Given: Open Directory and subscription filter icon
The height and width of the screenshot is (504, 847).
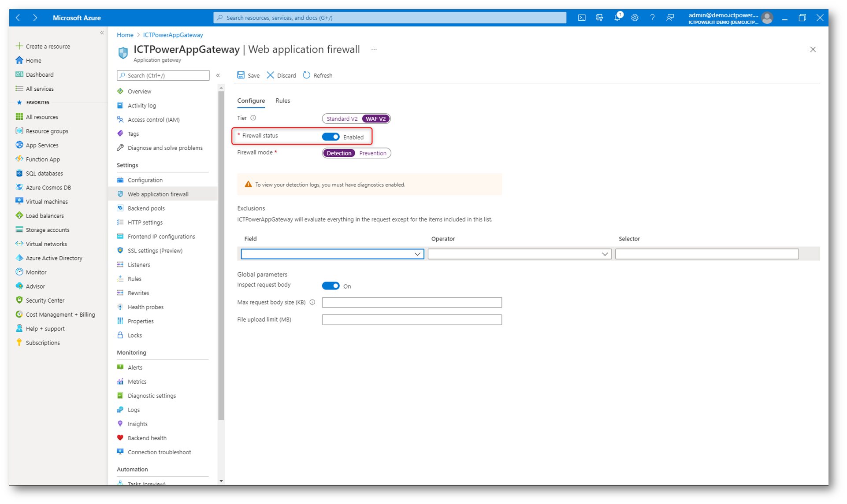Looking at the screenshot, I should click(x=599, y=18).
